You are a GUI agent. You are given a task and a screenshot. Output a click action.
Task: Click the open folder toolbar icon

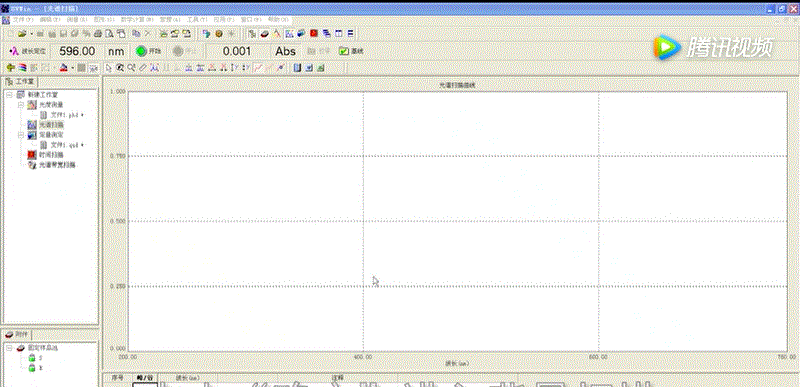(x=21, y=34)
